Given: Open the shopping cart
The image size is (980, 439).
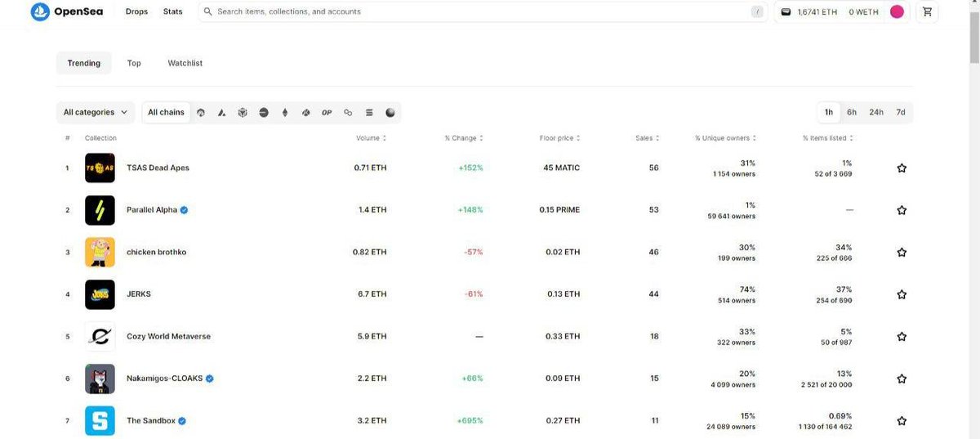Looking at the screenshot, I should tap(927, 11).
